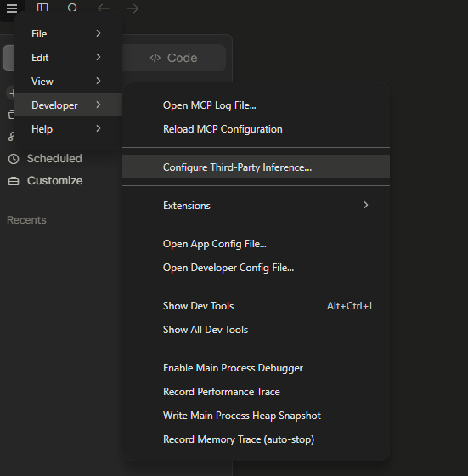Go back with the left arrow
The height and width of the screenshot is (476, 468).
[104, 8]
